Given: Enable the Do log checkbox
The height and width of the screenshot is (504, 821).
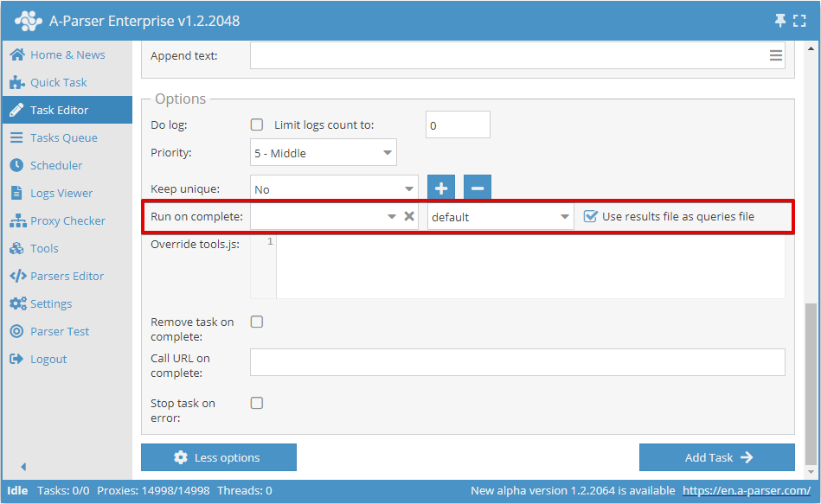Looking at the screenshot, I should pyautogui.click(x=257, y=124).
